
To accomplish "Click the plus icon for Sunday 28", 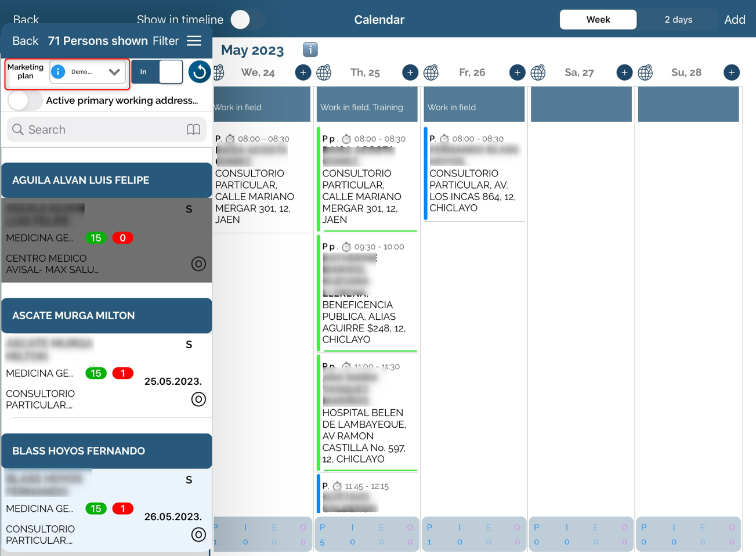I will coord(731,73).
